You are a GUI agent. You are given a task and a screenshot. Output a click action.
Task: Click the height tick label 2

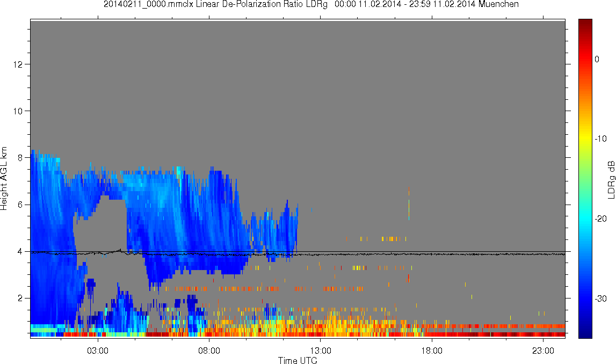click(x=20, y=299)
